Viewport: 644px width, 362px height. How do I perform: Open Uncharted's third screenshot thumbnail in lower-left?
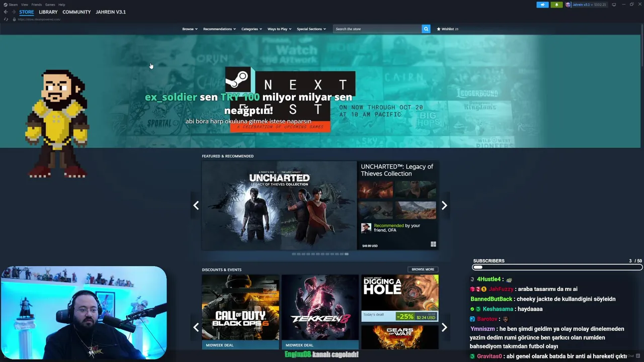coord(375,210)
